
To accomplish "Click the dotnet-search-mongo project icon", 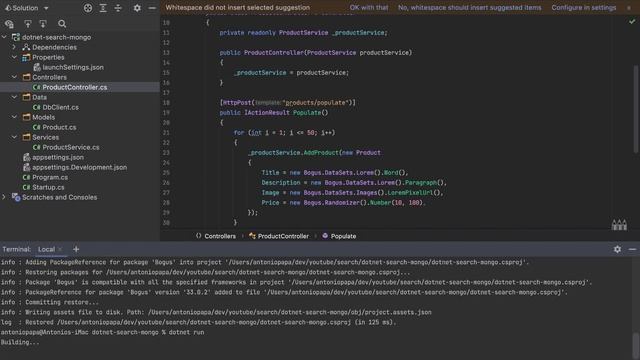I will click(x=16, y=37).
